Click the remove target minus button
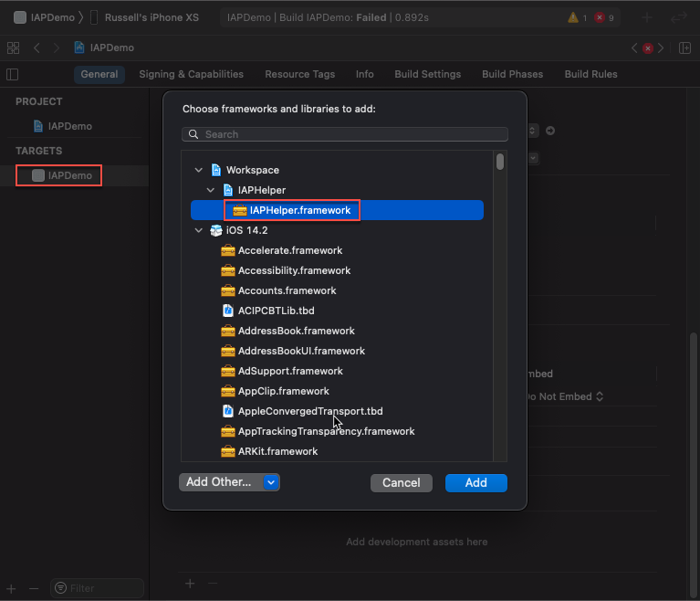The width and height of the screenshot is (700, 601). click(34, 588)
